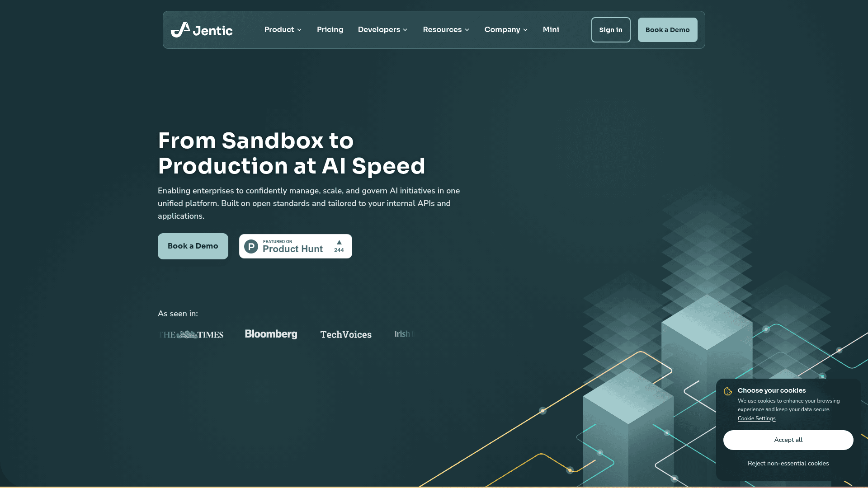This screenshot has height=488, width=868.
Task: Click the partially visible Irish logo
Action: point(403,334)
